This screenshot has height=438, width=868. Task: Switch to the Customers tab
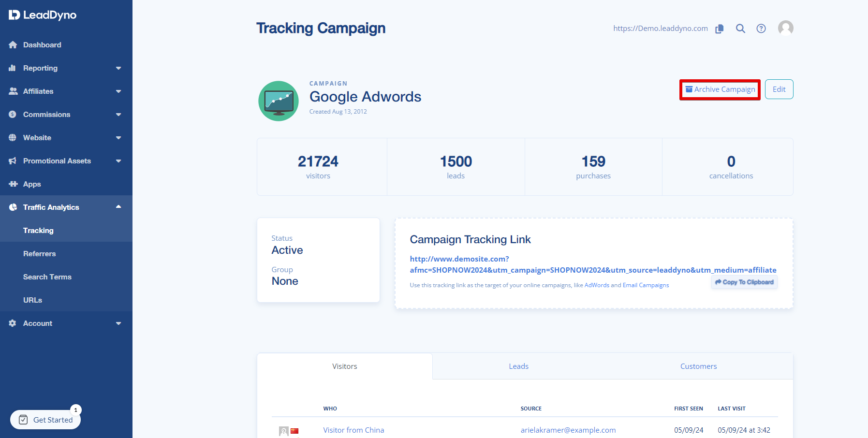click(699, 366)
